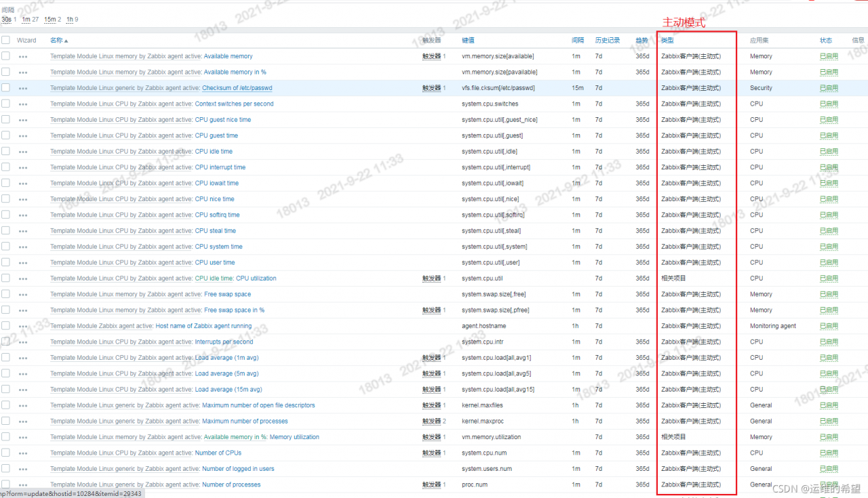
Task: Open wizard dots for CPU interrupt time row
Action: tap(23, 168)
